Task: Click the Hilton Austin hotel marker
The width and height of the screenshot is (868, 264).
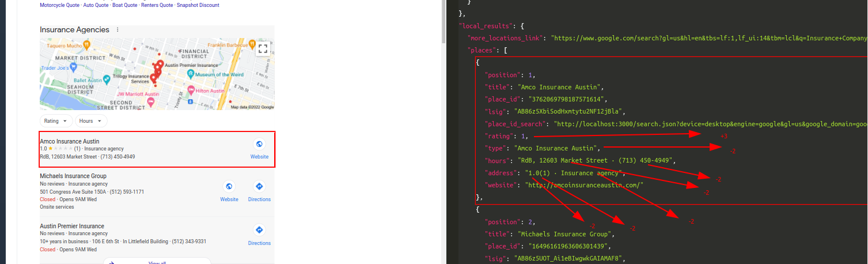Action: click(191, 91)
